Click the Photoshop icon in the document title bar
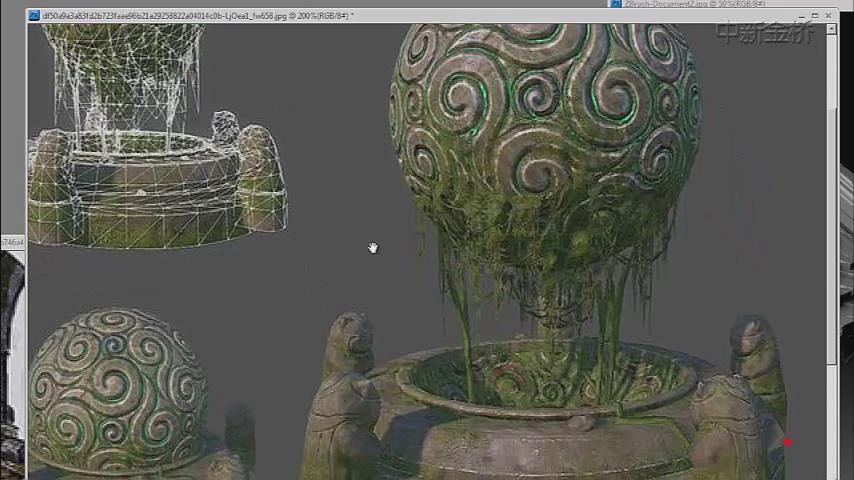This screenshot has height=480, width=854. [34, 16]
